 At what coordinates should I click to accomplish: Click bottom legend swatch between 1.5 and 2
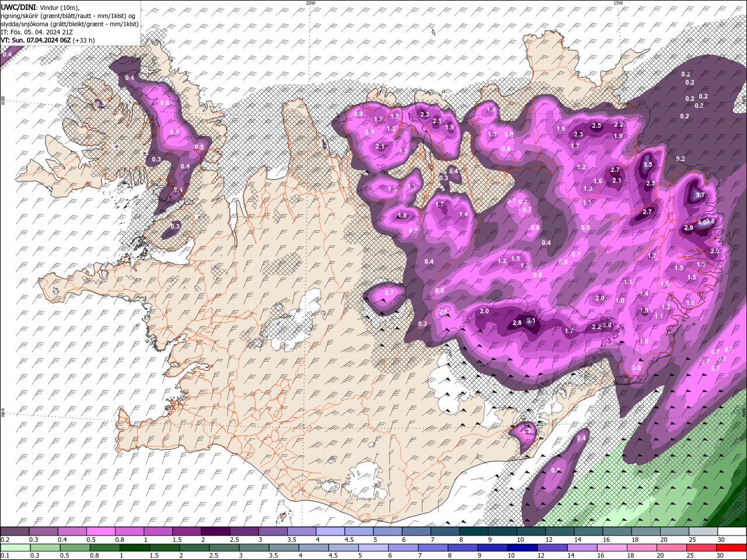tap(164, 548)
